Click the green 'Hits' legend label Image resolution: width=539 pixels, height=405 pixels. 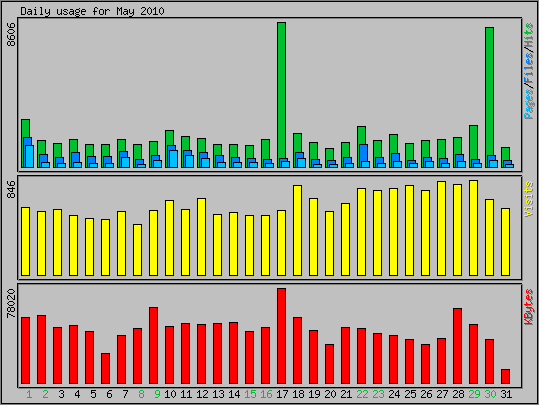pyautogui.click(x=529, y=35)
